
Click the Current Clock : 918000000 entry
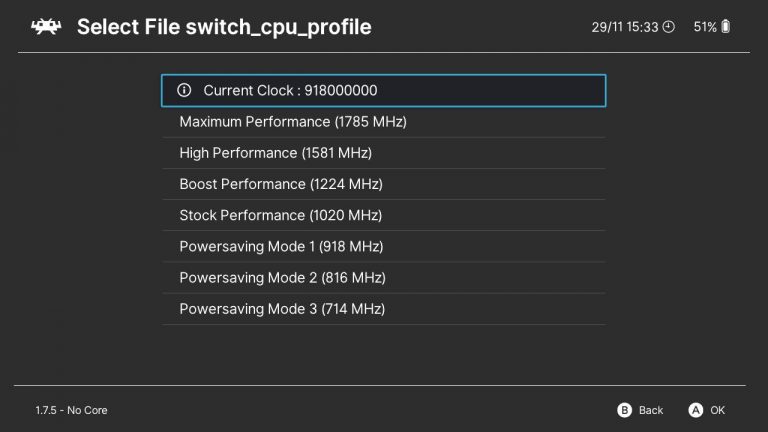tap(290, 90)
